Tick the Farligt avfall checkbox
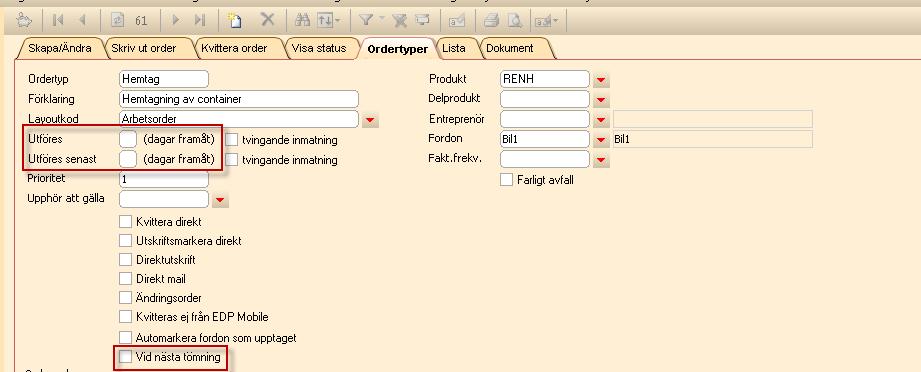Viewport: 921px width, 372px height. 506,180
